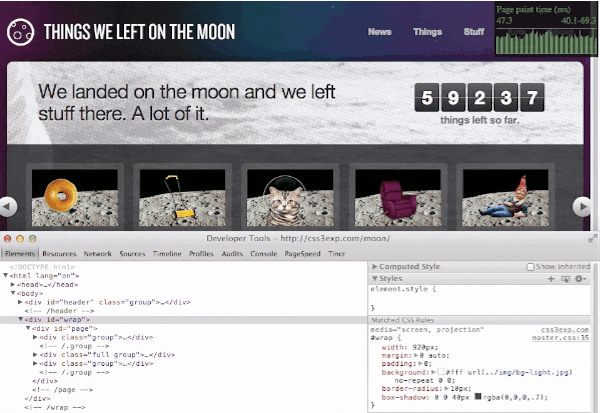Click the moon logo icon in header
This screenshot has width=600, height=413.
pyautogui.click(x=21, y=32)
